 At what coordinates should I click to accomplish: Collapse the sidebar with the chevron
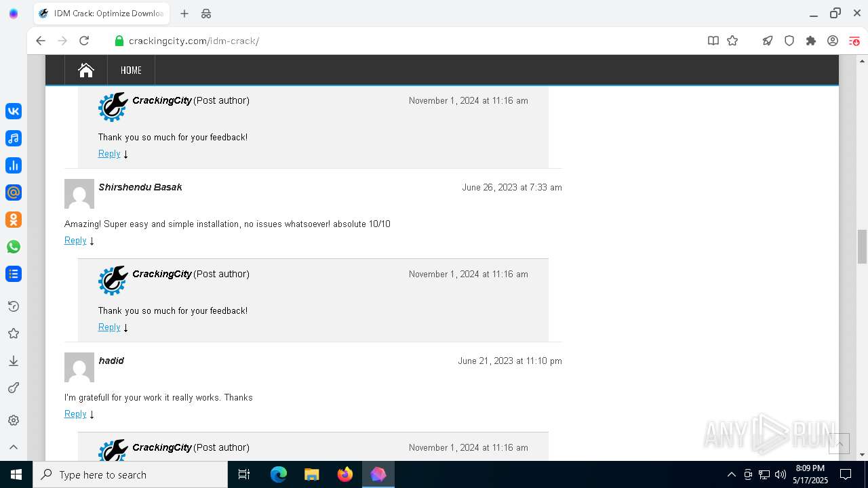(x=14, y=447)
